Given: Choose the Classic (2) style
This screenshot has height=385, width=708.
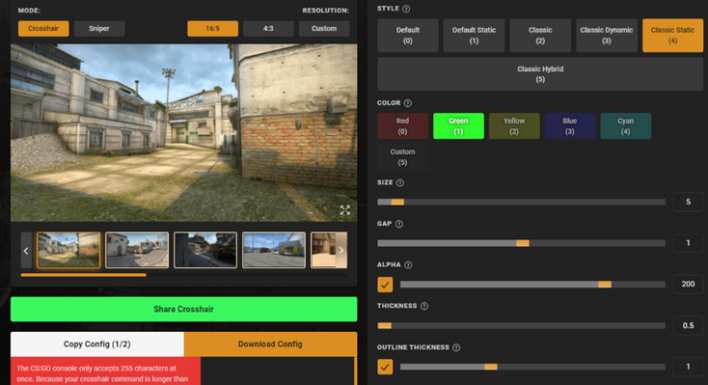Looking at the screenshot, I should (x=540, y=35).
